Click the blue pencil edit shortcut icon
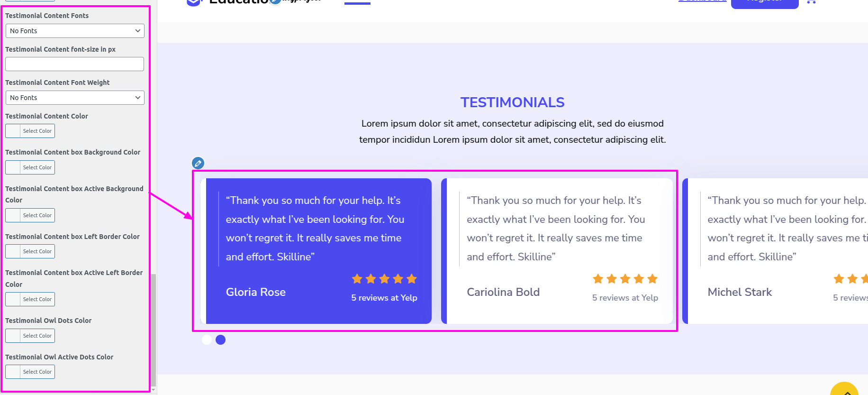 [198, 163]
